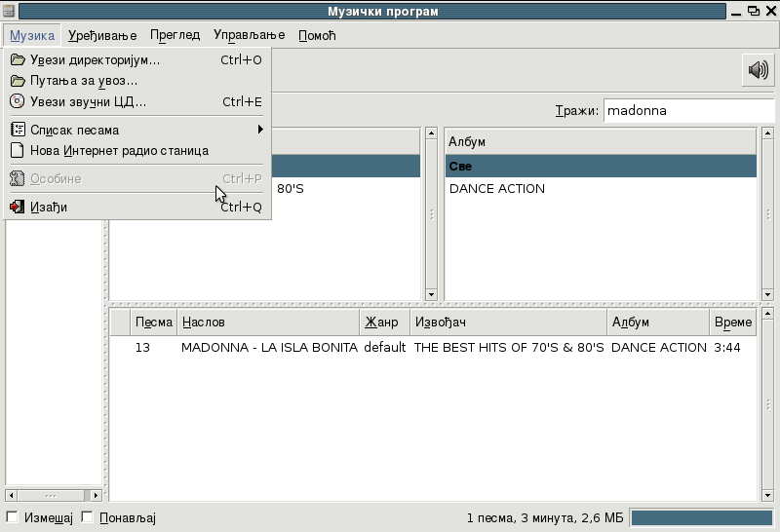780x532 pixels.
Task: Open the Управљање menu
Action: pyautogui.click(x=250, y=35)
